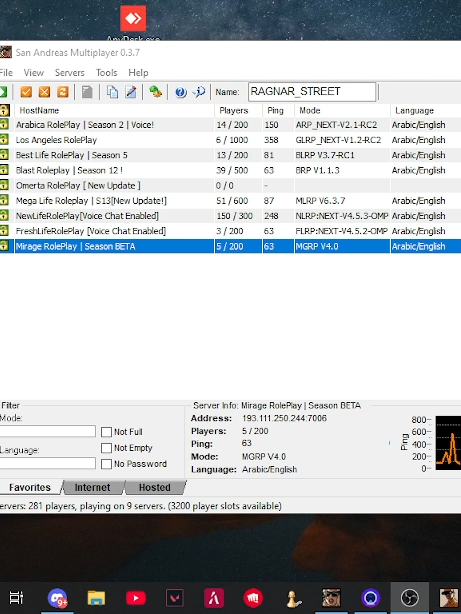Open Task View on the taskbar
The width and height of the screenshot is (461, 614).
16,598
